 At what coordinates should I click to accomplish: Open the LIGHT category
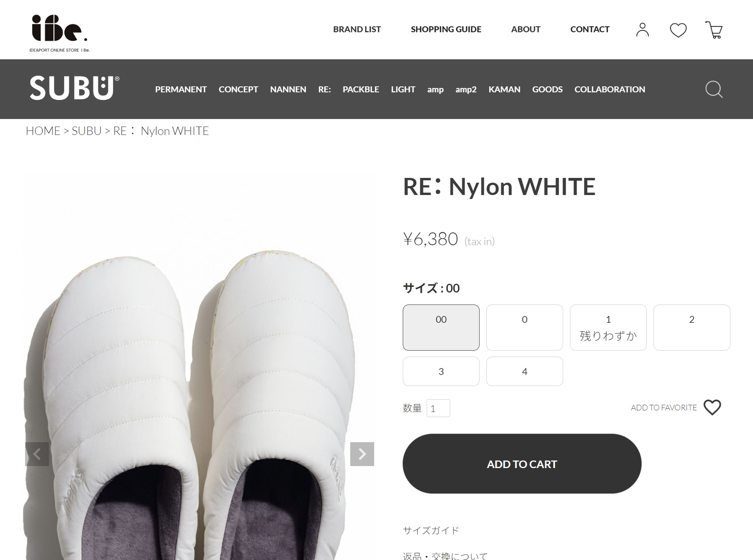click(403, 90)
